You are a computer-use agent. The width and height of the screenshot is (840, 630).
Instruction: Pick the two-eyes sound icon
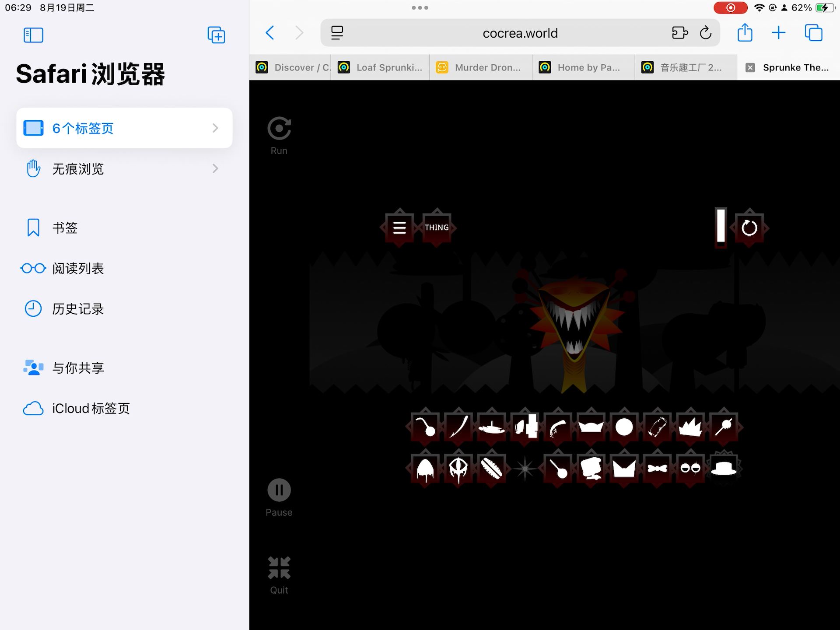point(690,469)
